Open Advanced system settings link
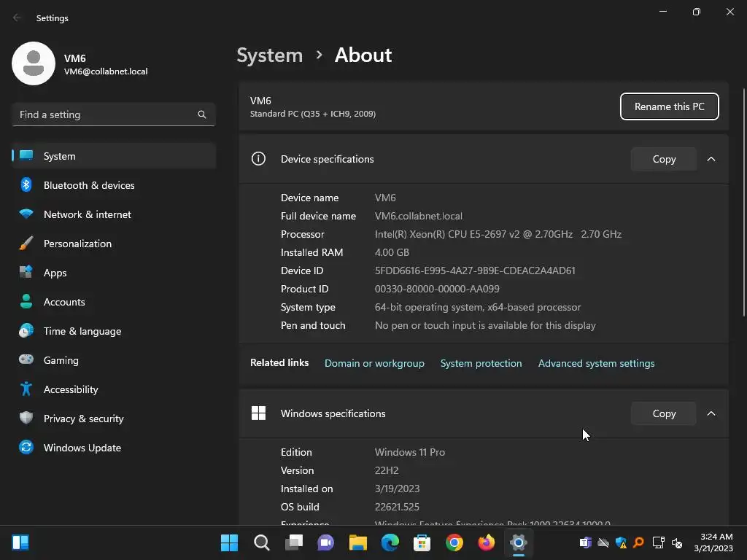Image resolution: width=747 pixels, height=560 pixels. point(597,363)
